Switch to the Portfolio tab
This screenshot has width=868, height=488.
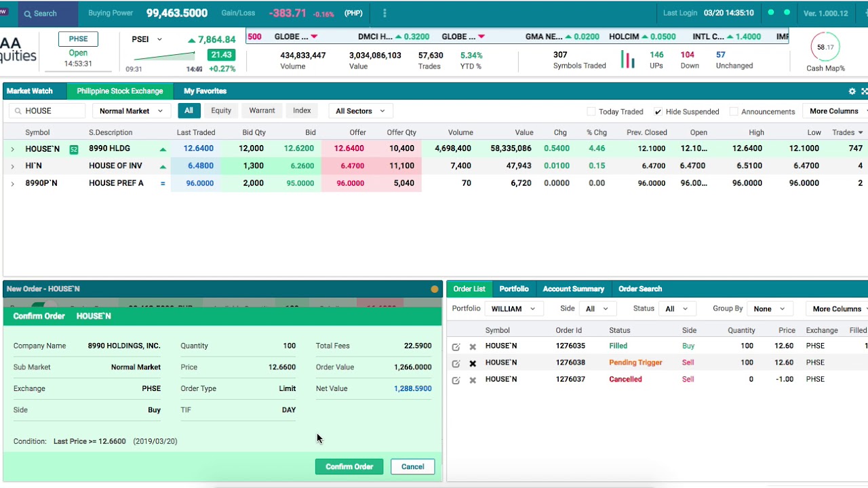[x=514, y=289]
